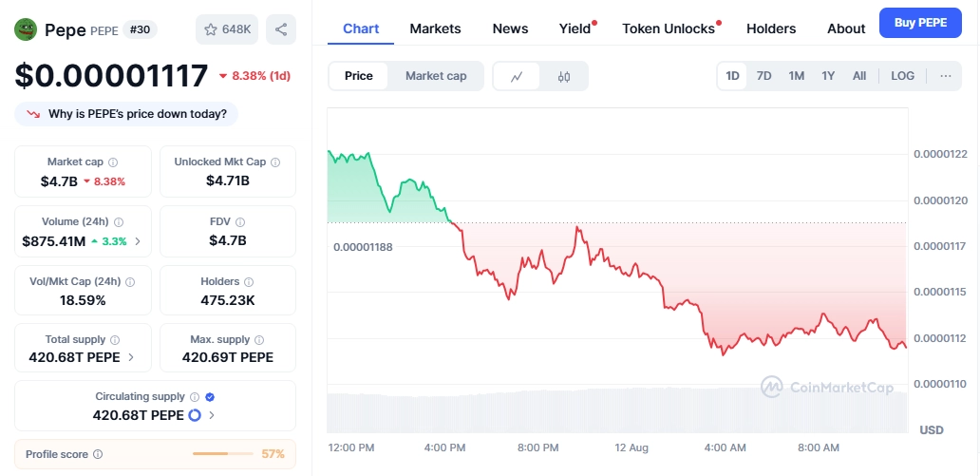Click the circulating supply ring chart icon
The image size is (980, 476).
coord(195,415)
